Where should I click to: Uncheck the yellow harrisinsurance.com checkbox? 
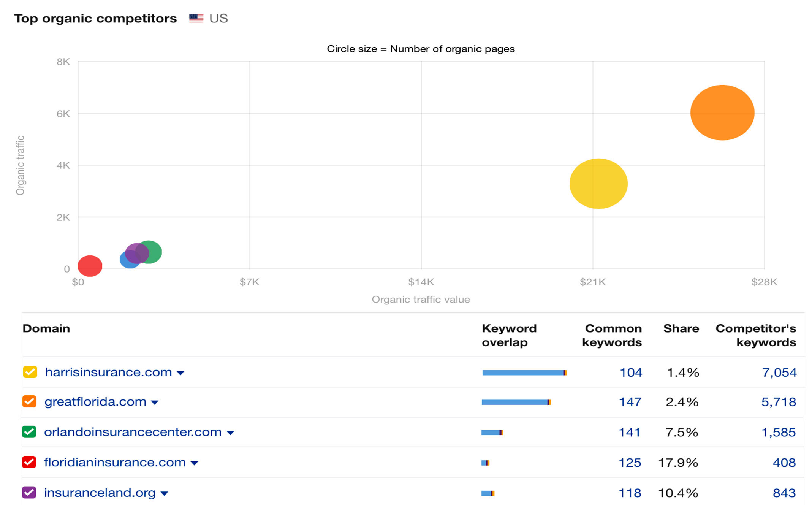[30, 372]
